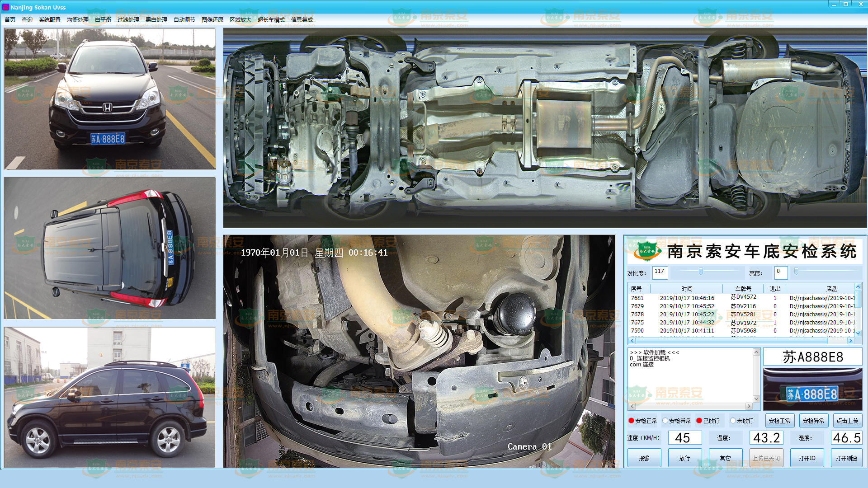The image size is (868, 488).
Task: Select the 未放行 radio button
Action: point(733,421)
